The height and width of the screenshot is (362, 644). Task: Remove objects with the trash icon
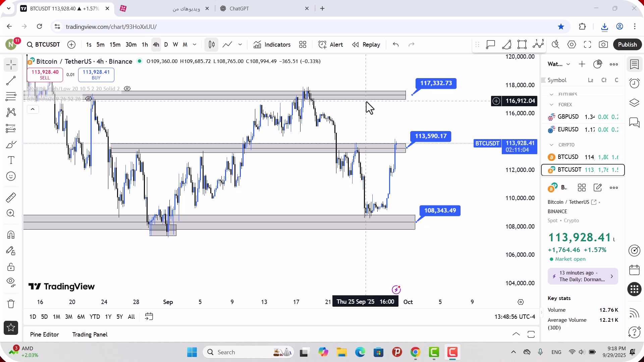pyautogui.click(x=11, y=304)
